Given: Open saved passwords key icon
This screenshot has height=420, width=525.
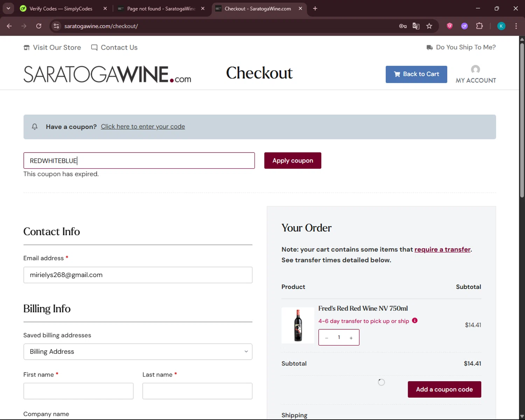Looking at the screenshot, I should click(403, 26).
